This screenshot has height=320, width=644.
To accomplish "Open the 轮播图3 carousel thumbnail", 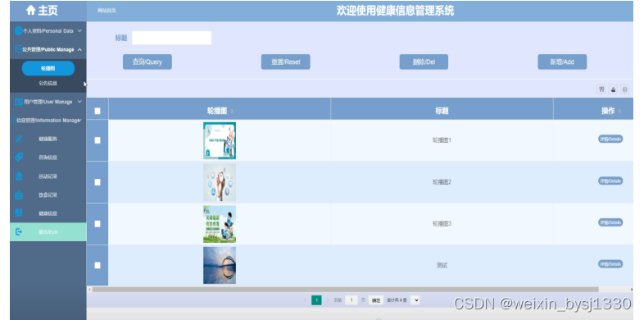I will (220, 224).
